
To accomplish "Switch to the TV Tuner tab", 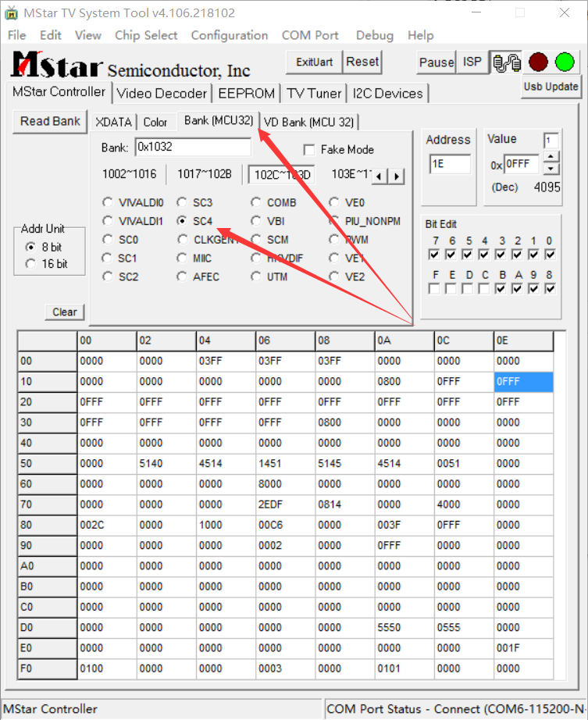I will (314, 94).
